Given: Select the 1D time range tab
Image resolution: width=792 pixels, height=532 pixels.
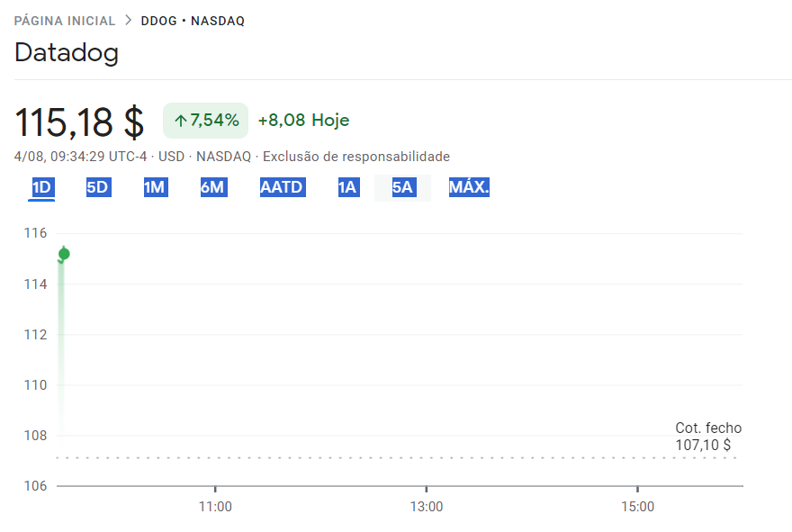Looking at the screenshot, I should [x=41, y=187].
